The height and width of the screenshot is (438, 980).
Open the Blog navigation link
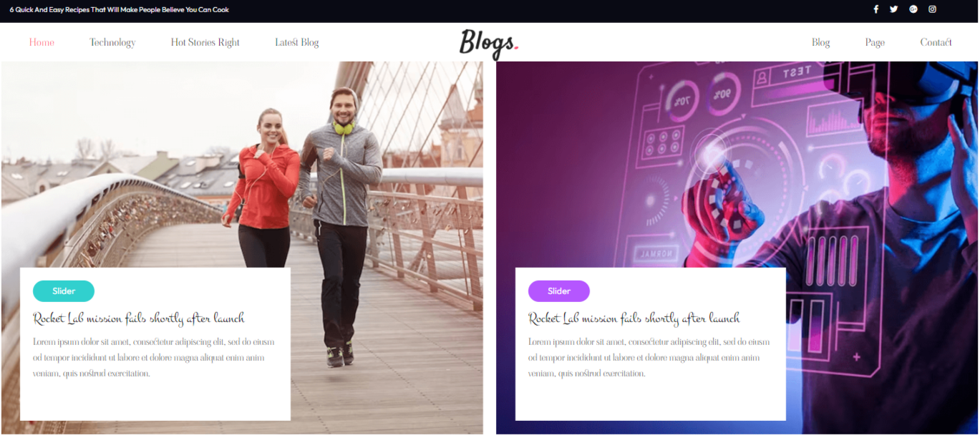(x=821, y=42)
